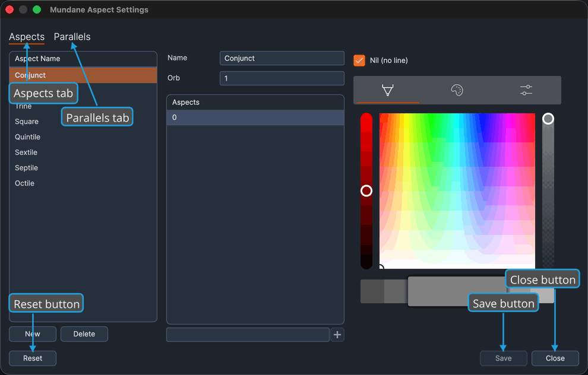Click the gray color preview bar
Image resolution: width=588 pixels, height=375 pixels.
click(457, 291)
